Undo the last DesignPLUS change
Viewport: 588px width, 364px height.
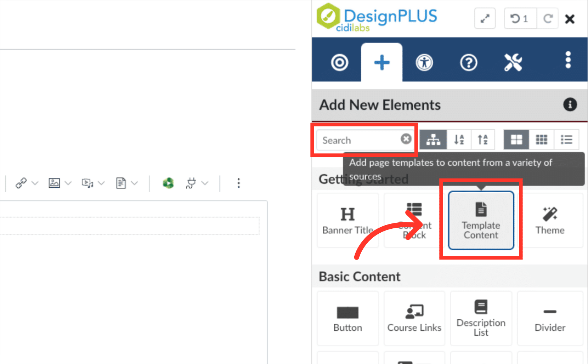point(519,18)
